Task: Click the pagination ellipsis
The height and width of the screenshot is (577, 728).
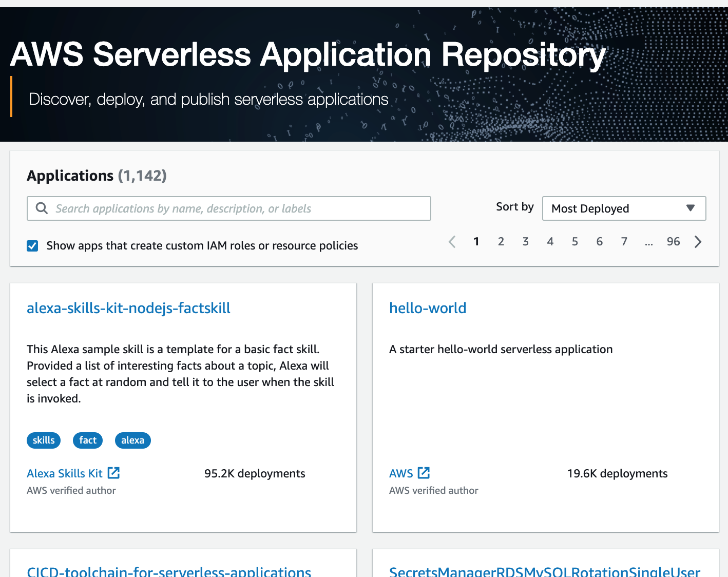Action: point(649,243)
